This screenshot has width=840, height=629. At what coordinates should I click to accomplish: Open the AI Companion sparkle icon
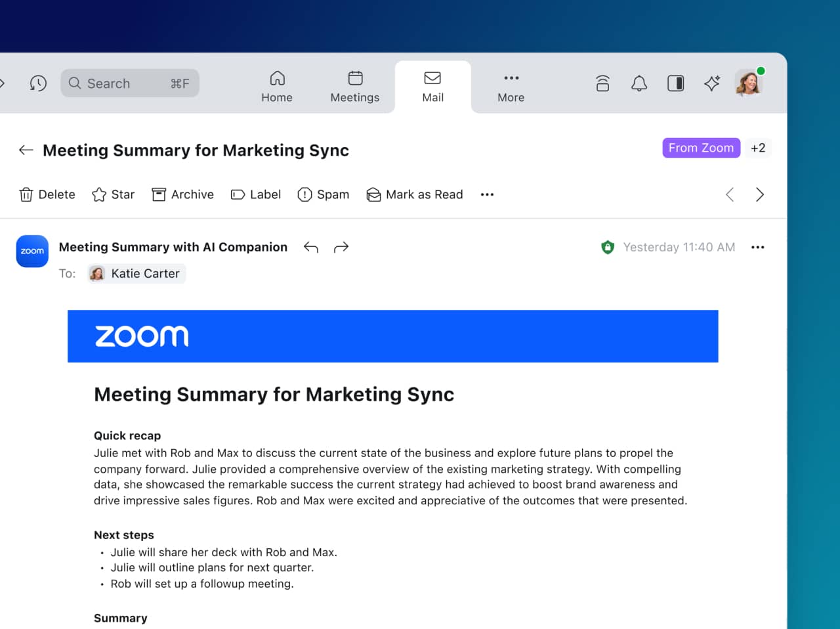coord(711,83)
